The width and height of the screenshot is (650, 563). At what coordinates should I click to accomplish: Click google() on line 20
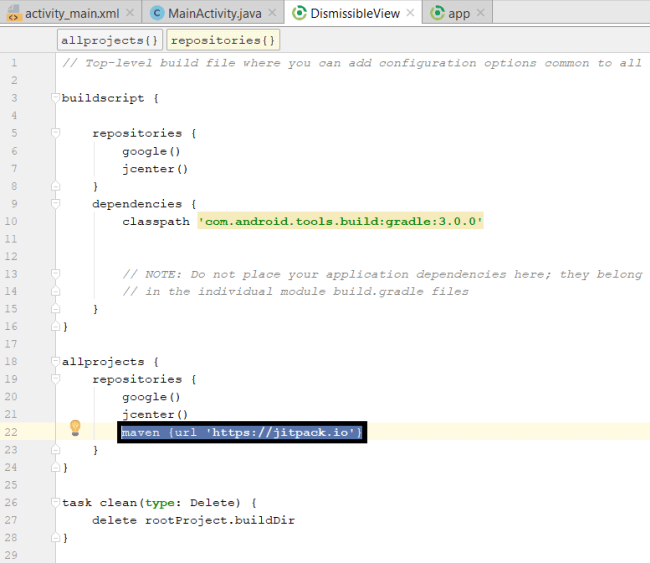coord(151,397)
